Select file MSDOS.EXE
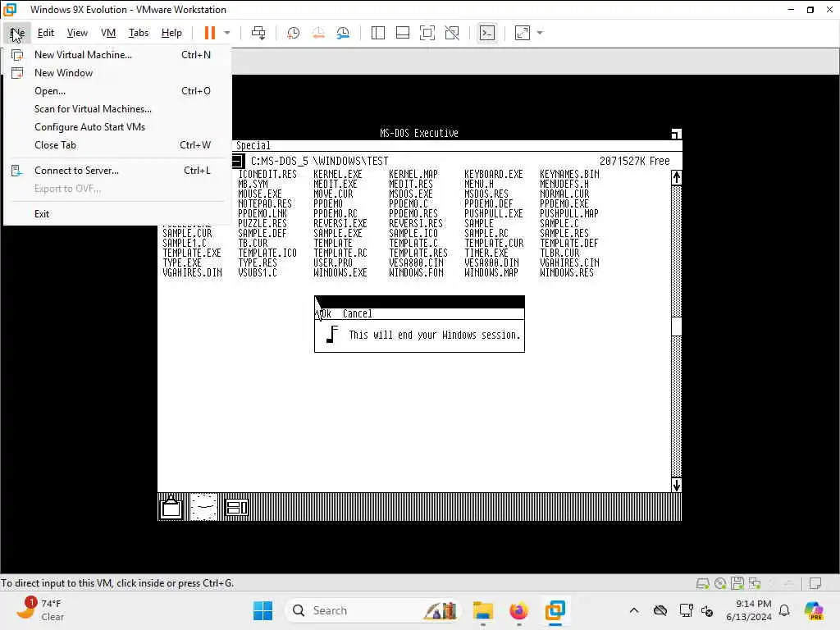 coord(411,194)
